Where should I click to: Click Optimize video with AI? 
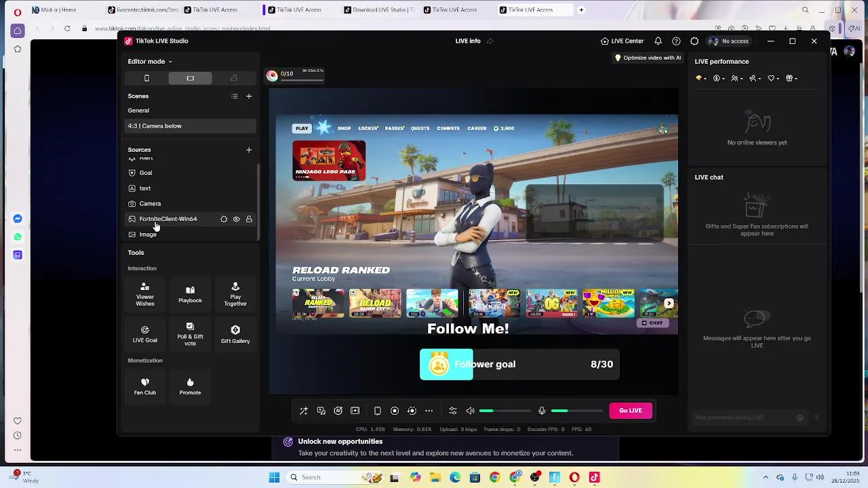(647, 58)
